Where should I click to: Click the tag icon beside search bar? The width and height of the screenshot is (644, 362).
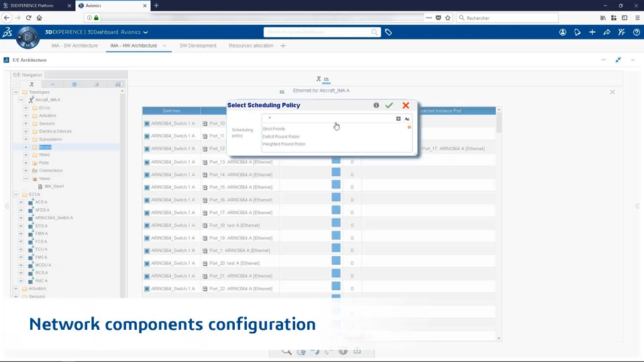coord(388,32)
